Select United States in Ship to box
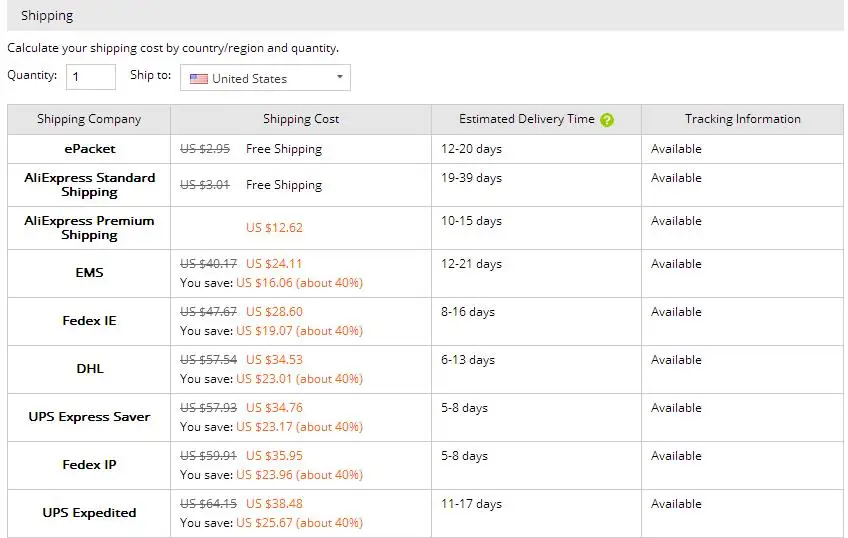848x538 pixels. coord(265,77)
